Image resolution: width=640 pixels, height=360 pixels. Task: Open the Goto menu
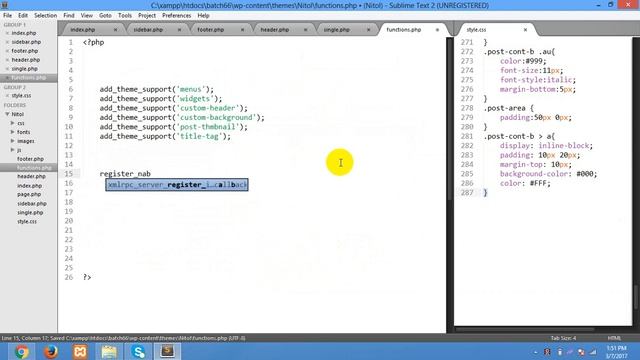coord(105,16)
